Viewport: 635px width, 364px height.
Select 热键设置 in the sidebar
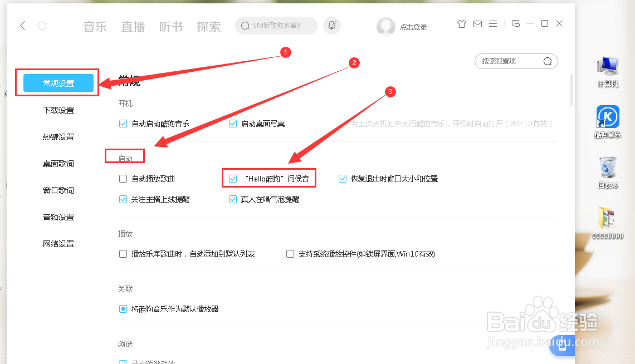58,137
